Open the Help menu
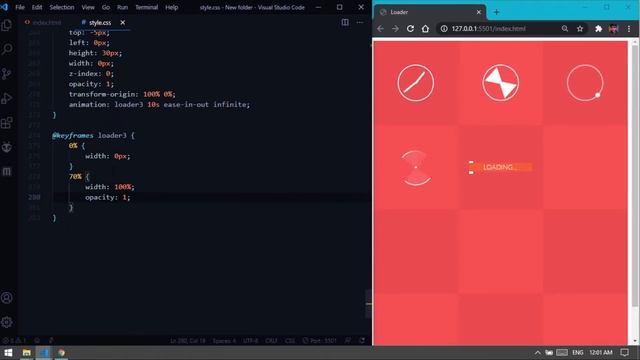The width and height of the screenshot is (640, 360). (172, 7)
